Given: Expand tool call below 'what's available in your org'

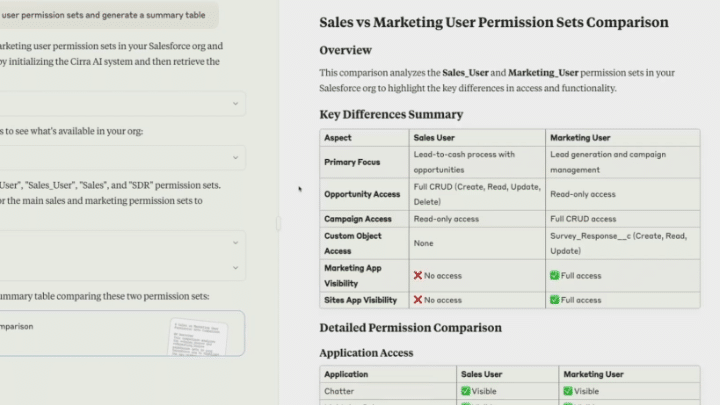Looking at the screenshot, I should click(236, 157).
